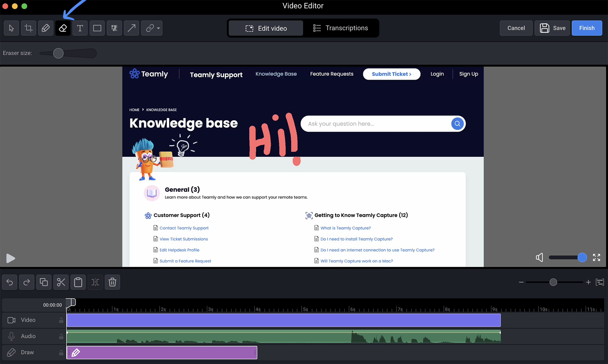
Task: Toggle lock on Audio track
Action: [61, 336]
